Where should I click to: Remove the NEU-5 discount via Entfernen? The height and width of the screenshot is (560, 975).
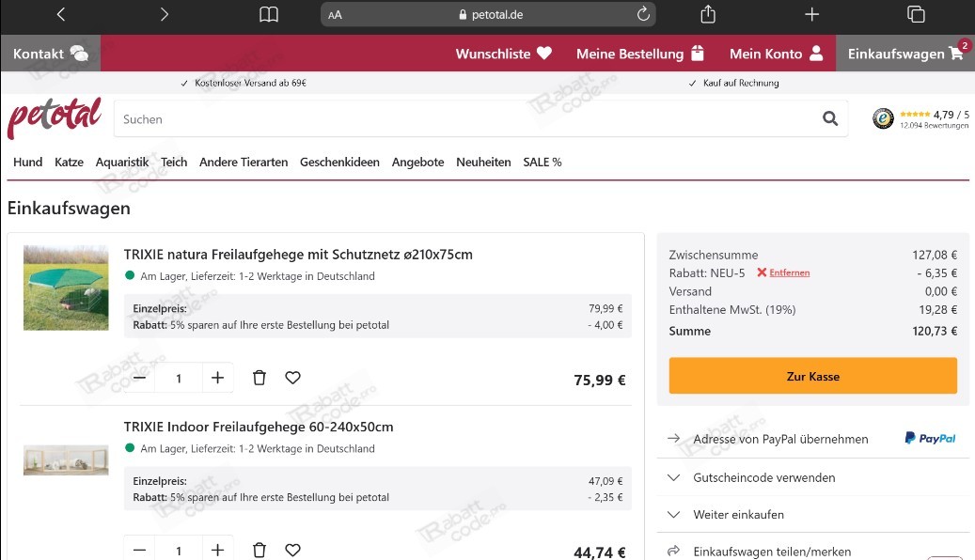pos(783,272)
